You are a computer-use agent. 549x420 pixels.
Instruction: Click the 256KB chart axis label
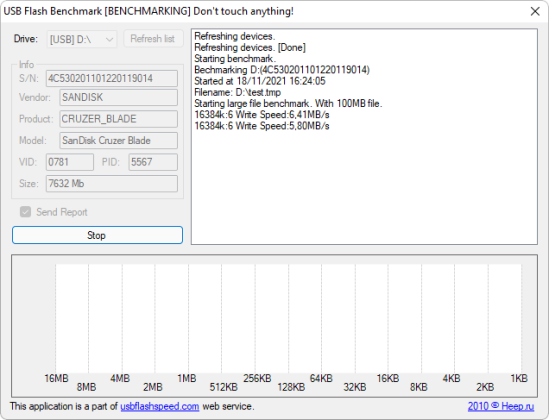click(x=257, y=378)
